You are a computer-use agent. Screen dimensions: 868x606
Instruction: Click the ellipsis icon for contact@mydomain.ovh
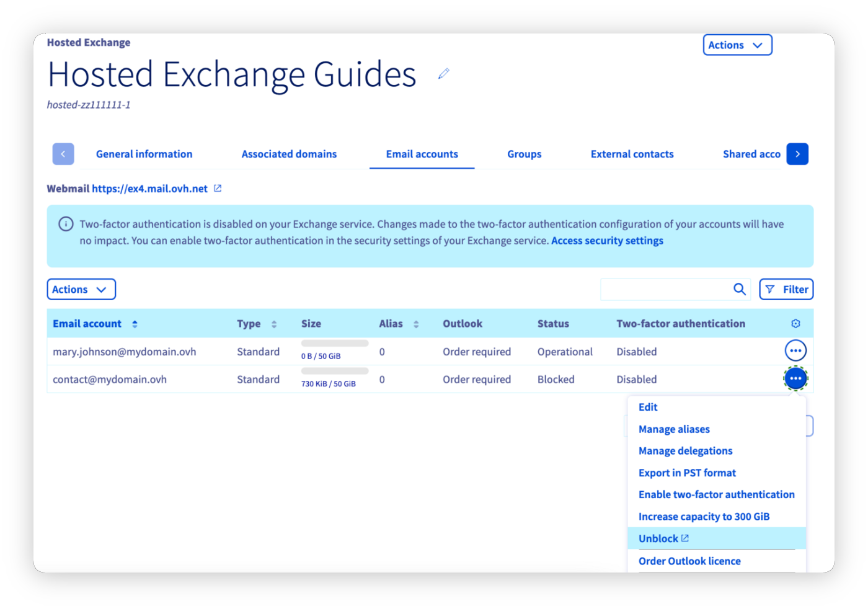point(795,378)
